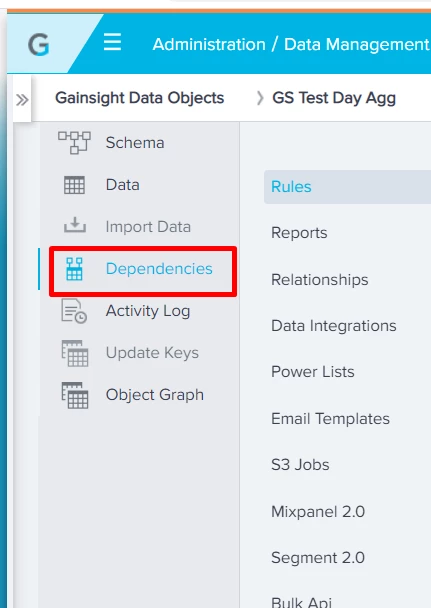This screenshot has width=431, height=608.
Task: Select the Bulk Api category
Action: pyautogui.click(x=302, y=602)
